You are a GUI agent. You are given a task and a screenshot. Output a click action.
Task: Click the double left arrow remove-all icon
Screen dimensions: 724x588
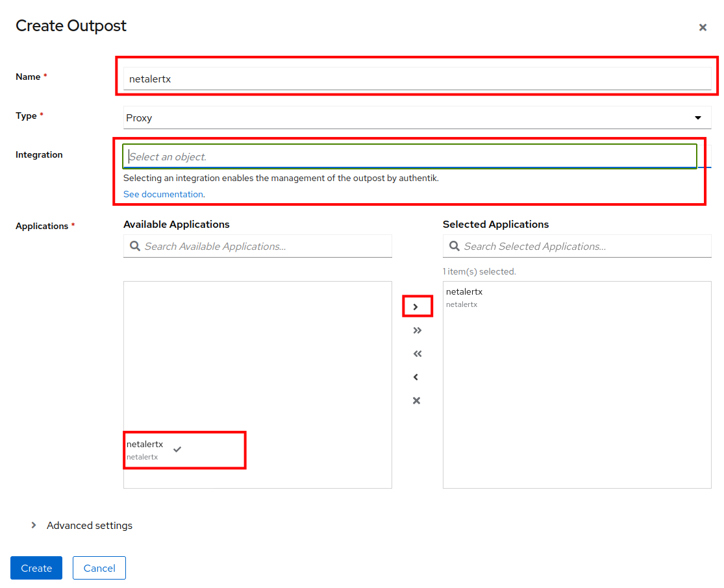(417, 354)
